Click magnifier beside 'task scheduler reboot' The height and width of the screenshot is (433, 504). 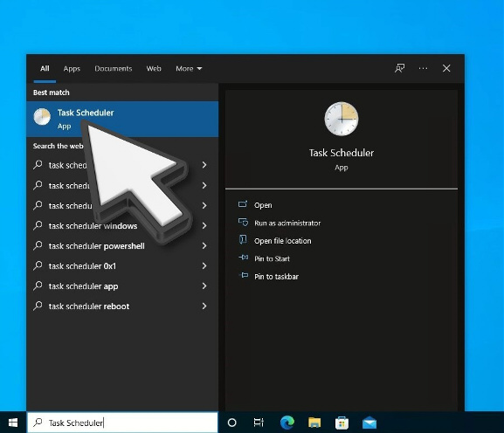38,306
